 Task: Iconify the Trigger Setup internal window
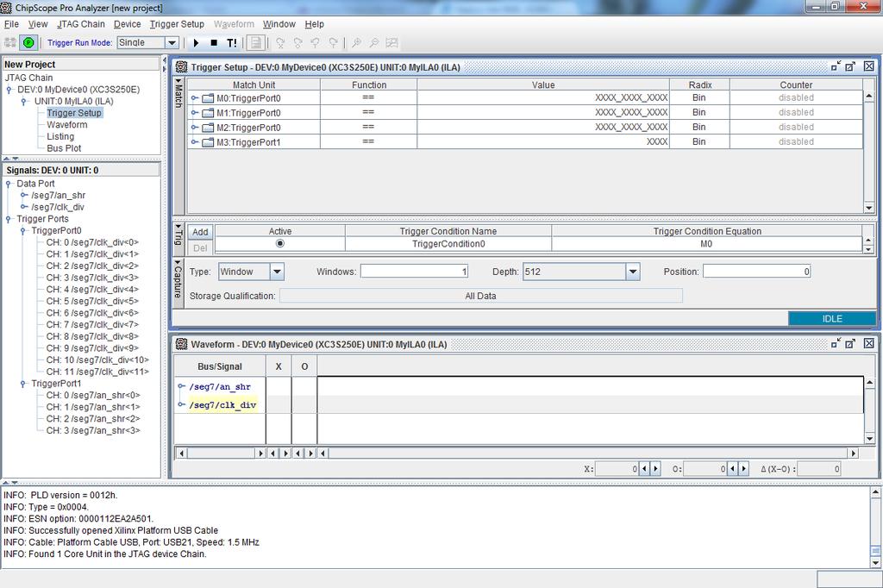pos(836,66)
